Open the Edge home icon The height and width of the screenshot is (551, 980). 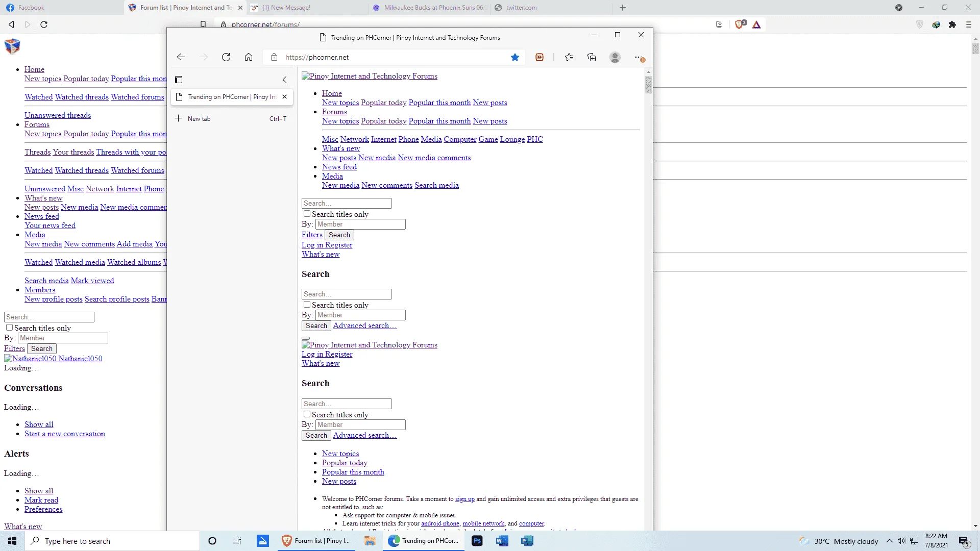[x=249, y=57]
